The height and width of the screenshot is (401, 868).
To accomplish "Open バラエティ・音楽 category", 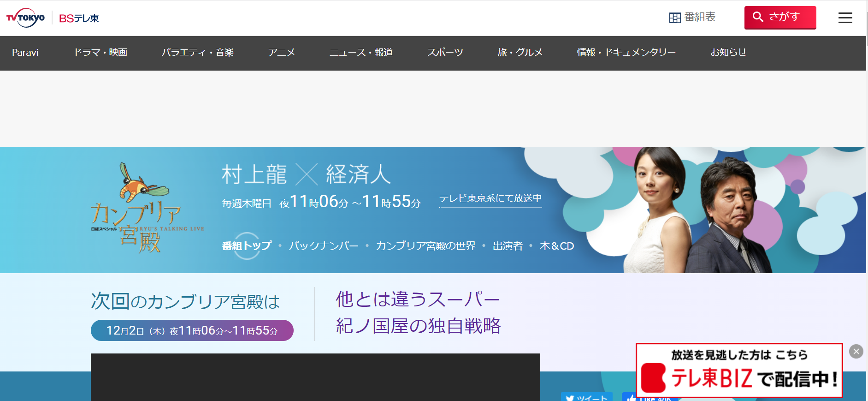I will click(x=197, y=53).
